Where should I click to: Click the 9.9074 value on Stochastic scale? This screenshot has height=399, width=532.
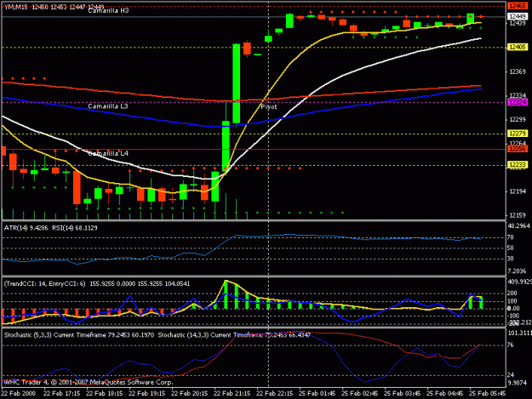[x=517, y=383]
